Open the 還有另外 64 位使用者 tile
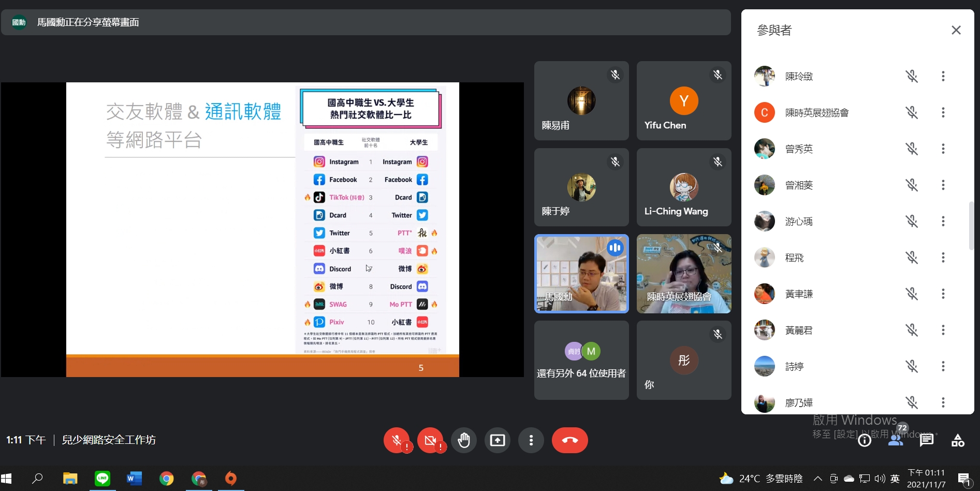Image resolution: width=980 pixels, height=491 pixels. pyautogui.click(x=581, y=360)
